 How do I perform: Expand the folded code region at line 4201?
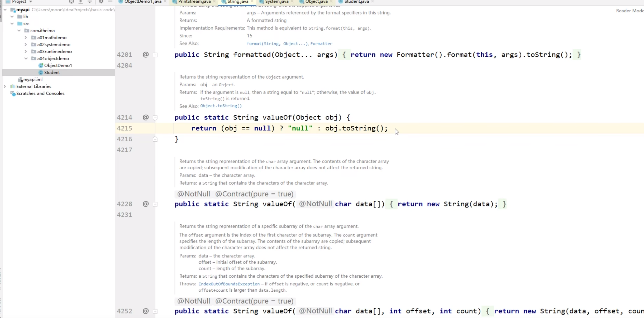[155, 55]
